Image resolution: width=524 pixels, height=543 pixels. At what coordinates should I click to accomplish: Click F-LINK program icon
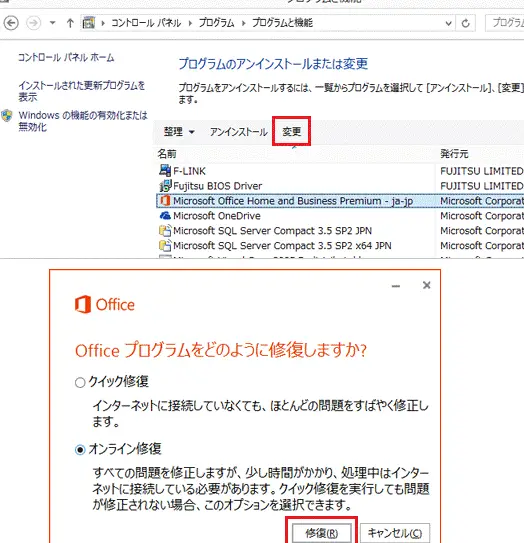165,170
